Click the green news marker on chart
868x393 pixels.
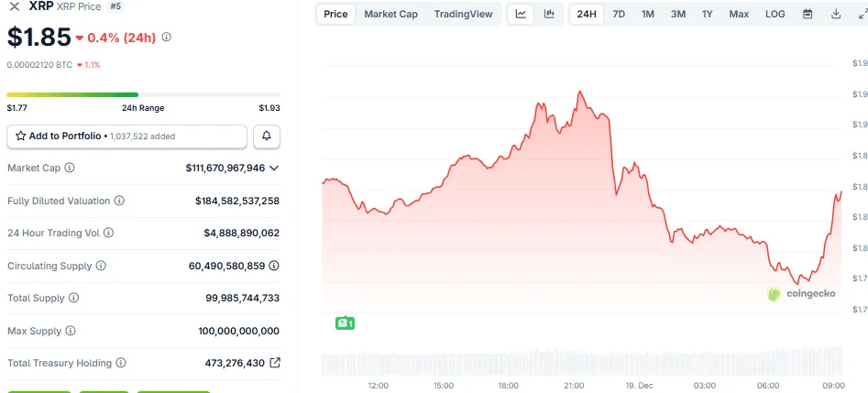[x=345, y=323]
